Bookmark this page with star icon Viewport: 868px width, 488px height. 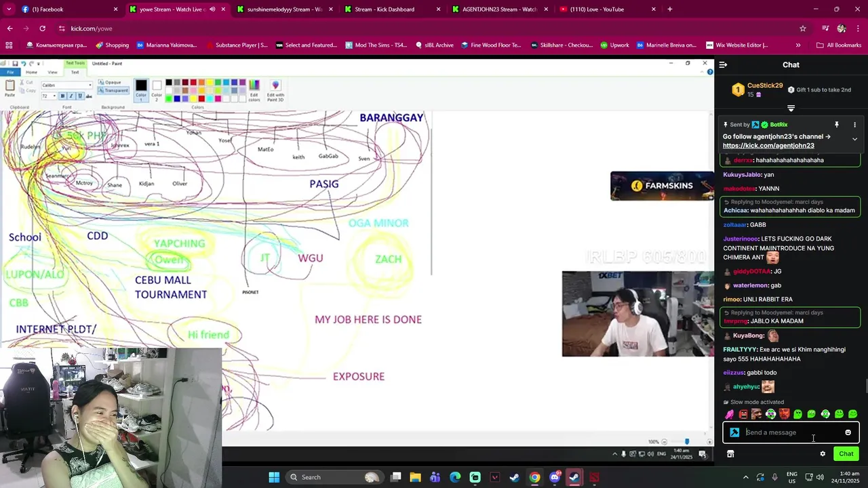click(x=803, y=28)
